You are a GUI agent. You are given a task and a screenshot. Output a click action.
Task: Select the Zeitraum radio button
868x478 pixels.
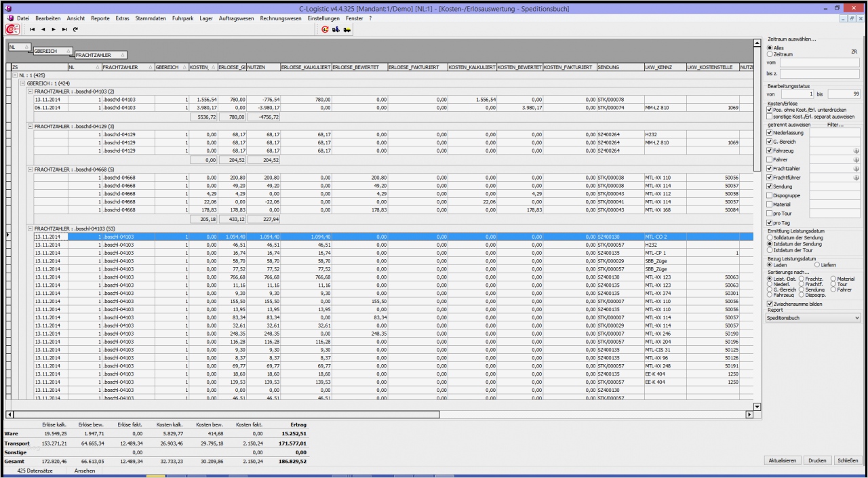pyautogui.click(x=770, y=54)
